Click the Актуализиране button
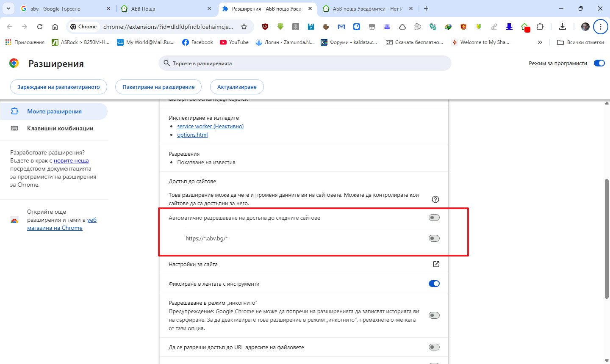This screenshot has width=610, height=364. 237,87
